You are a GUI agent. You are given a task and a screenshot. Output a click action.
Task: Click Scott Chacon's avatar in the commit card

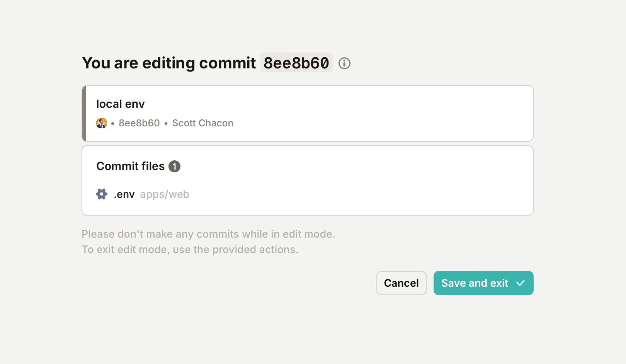[102, 123]
